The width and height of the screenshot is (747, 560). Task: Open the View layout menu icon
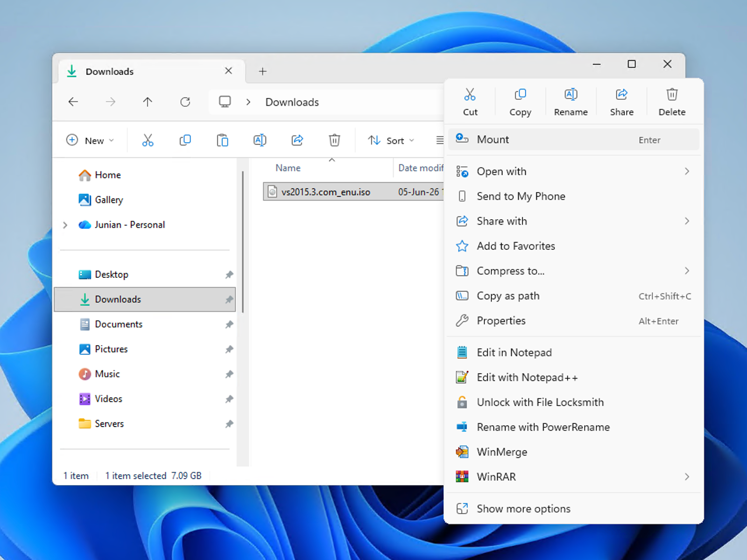pos(439,140)
